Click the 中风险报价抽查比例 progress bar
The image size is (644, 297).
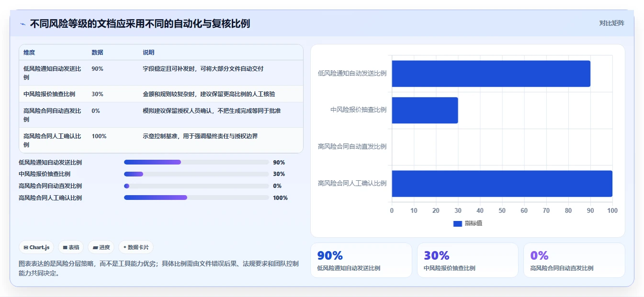point(196,174)
